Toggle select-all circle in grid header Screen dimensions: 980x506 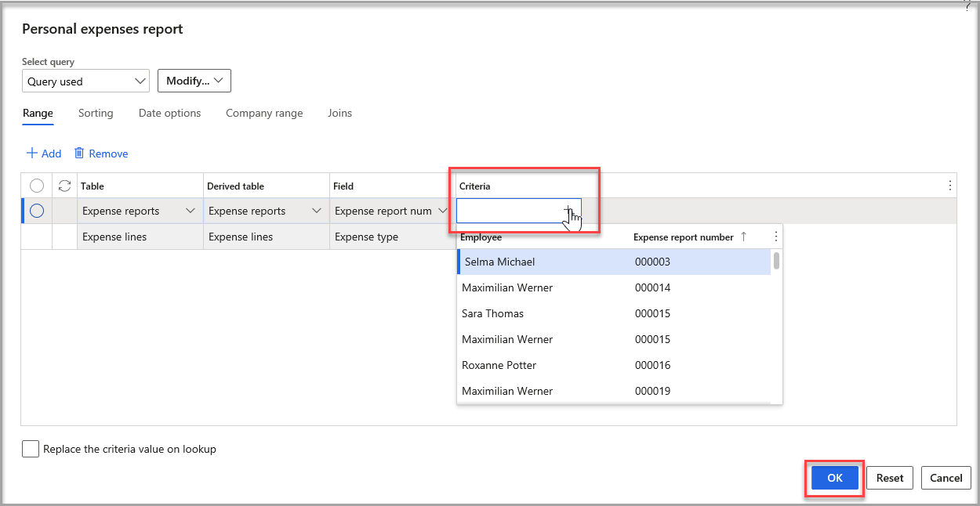tap(37, 186)
